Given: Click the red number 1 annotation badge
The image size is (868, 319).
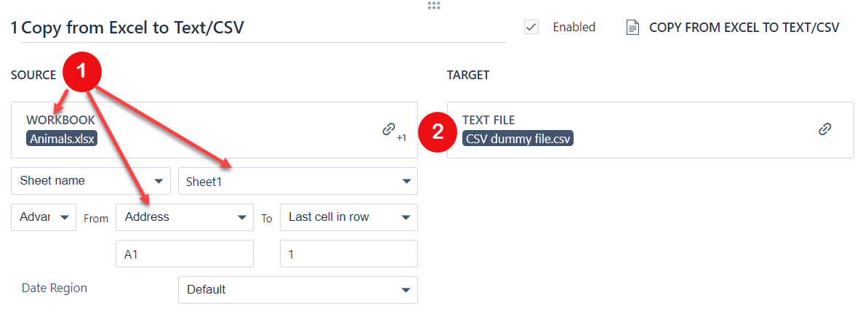Looking at the screenshot, I should click(x=81, y=71).
